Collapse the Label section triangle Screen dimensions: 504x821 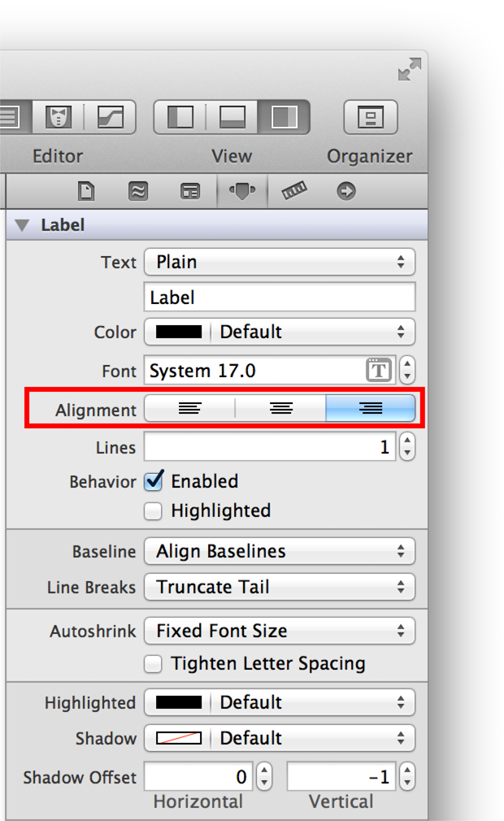click(22, 225)
